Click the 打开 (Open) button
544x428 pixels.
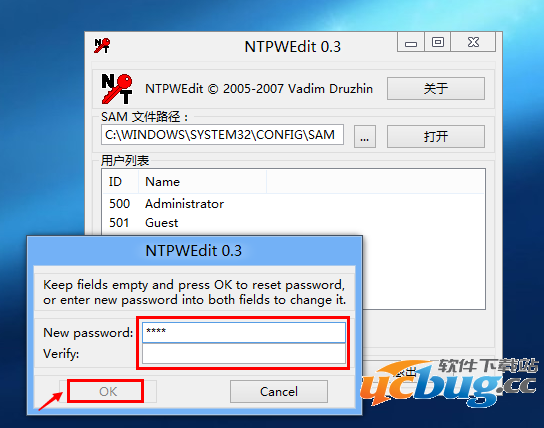coord(436,136)
